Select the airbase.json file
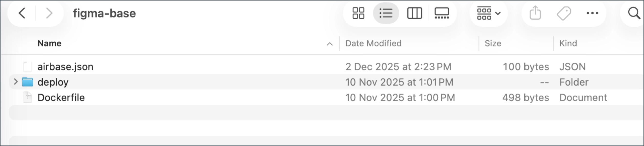The image size is (644, 146). (65, 67)
